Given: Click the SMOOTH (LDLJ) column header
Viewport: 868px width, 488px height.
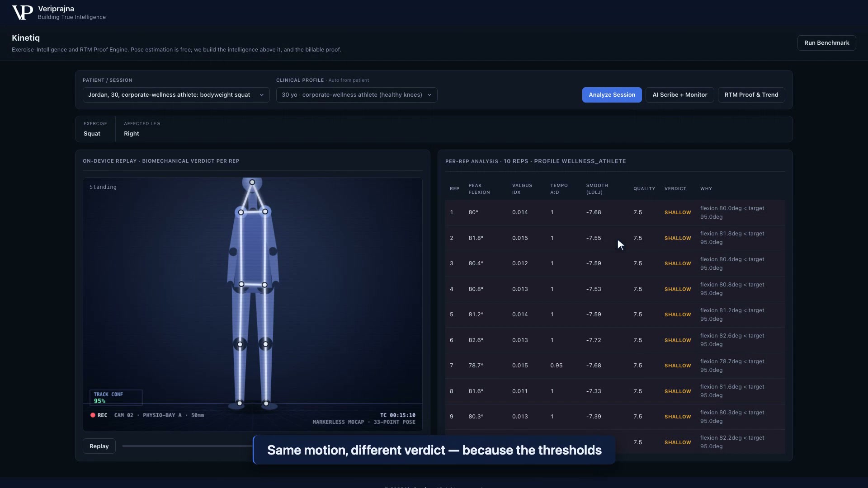Looking at the screenshot, I should (597, 189).
